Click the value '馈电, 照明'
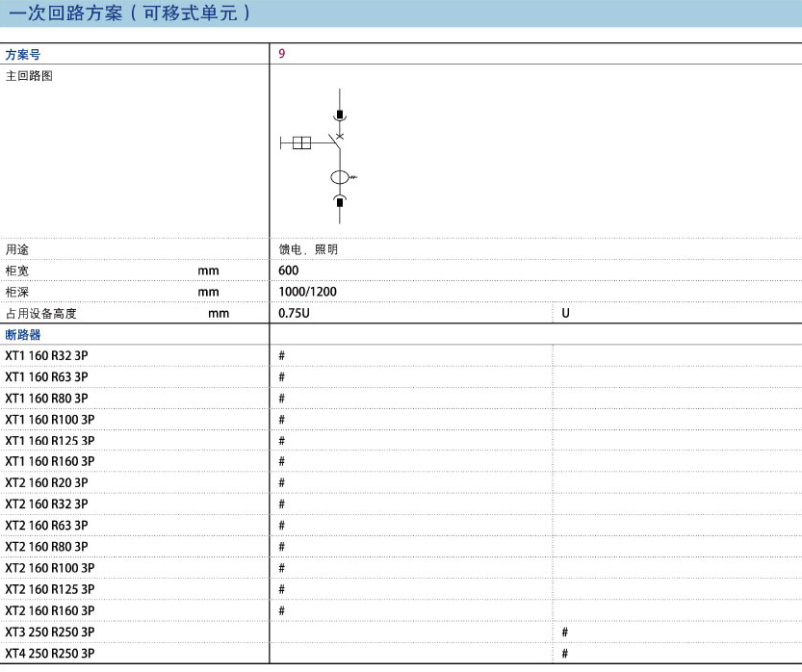Viewport: 802px width, 672px height. (308, 249)
